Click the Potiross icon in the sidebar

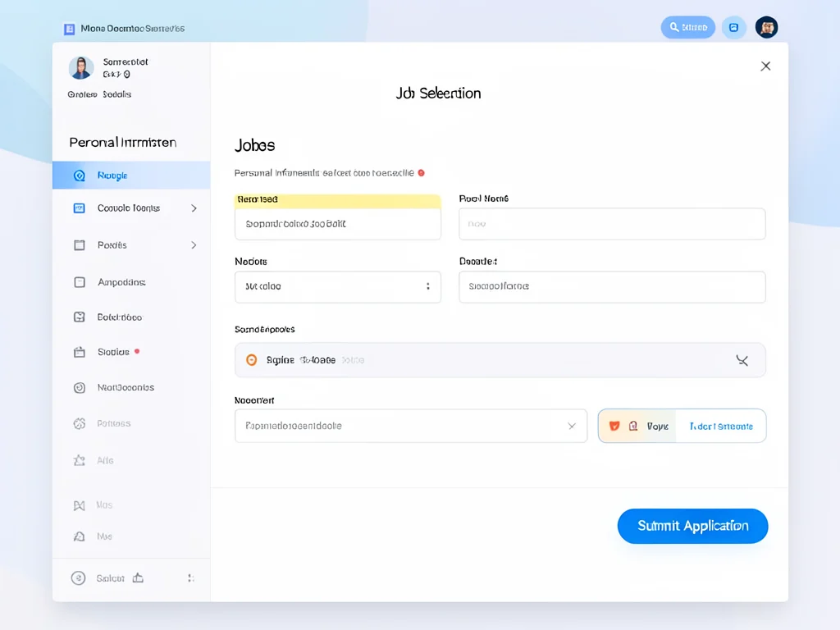80,423
